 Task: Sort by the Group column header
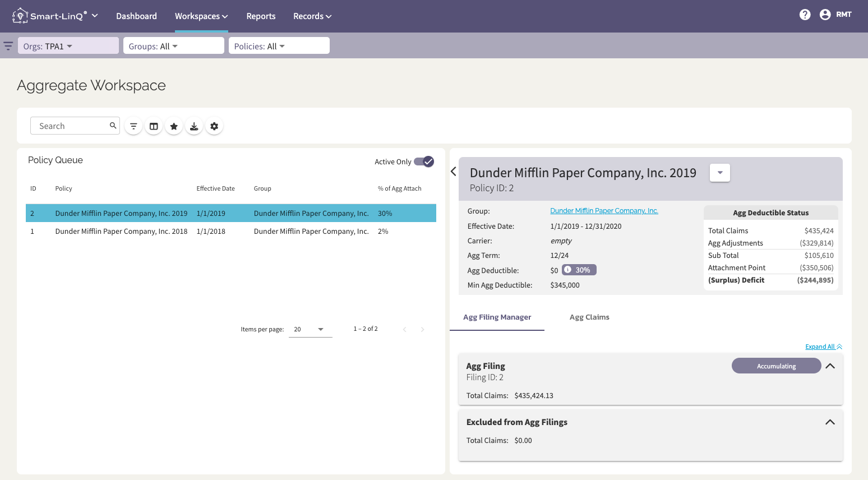[x=262, y=188]
